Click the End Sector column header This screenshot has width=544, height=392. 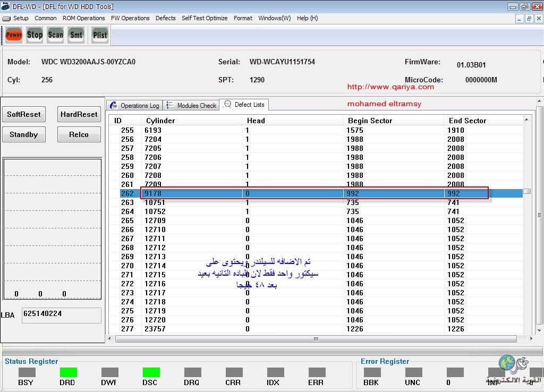point(483,121)
